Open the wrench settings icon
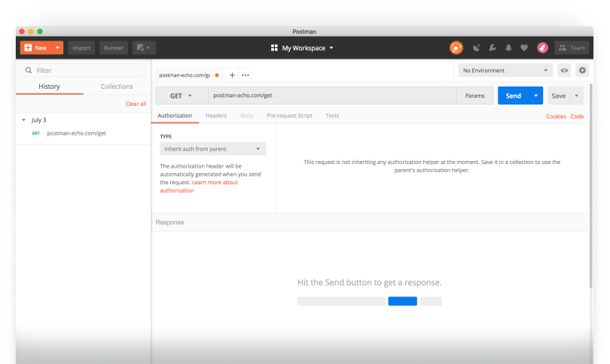The width and height of the screenshot is (610, 364). click(493, 48)
